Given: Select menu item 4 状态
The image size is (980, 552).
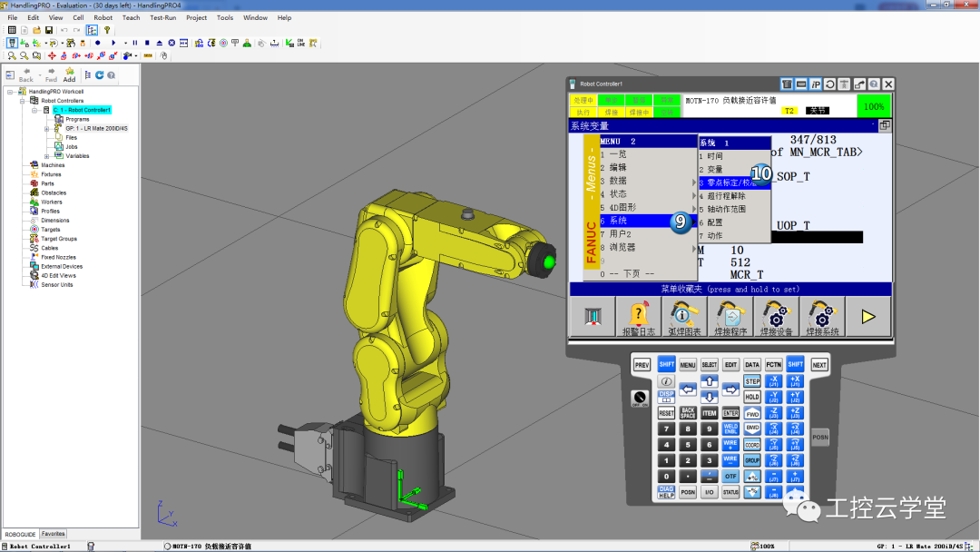Looking at the screenshot, I should 648,193.
